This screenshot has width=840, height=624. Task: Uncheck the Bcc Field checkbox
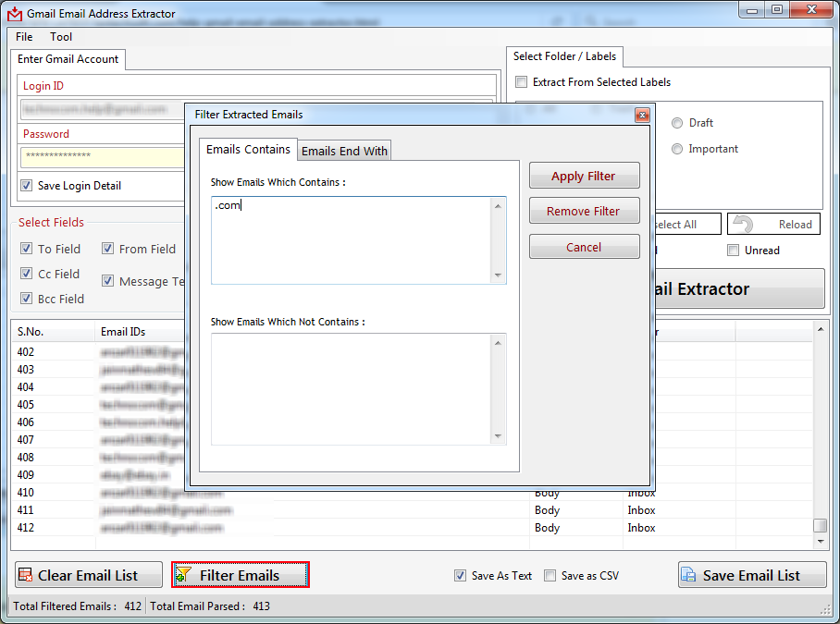pos(26,299)
